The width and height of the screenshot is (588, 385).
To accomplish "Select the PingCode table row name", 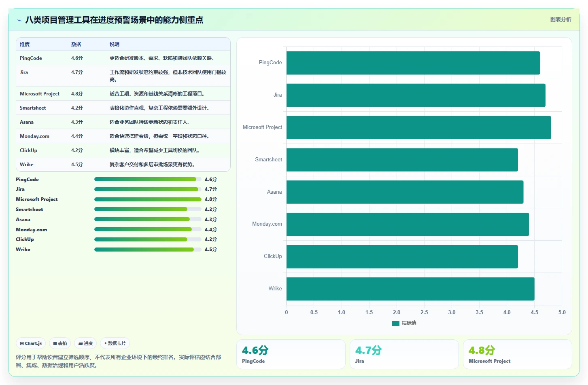I will [31, 58].
